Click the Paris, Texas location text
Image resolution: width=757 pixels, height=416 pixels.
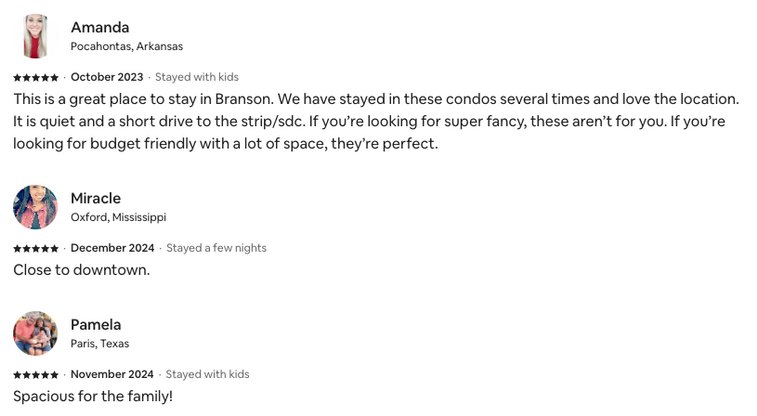coord(100,343)
